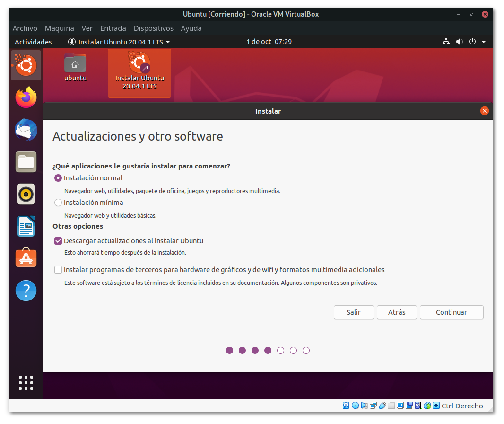
Task: Click the Otras opciones heading
Action: point(78,226)
